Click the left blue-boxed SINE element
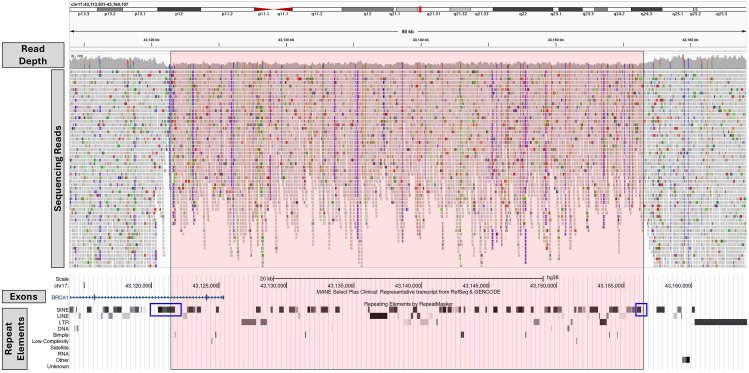This screenshot has width=749, height=373. tap(165, 309)
